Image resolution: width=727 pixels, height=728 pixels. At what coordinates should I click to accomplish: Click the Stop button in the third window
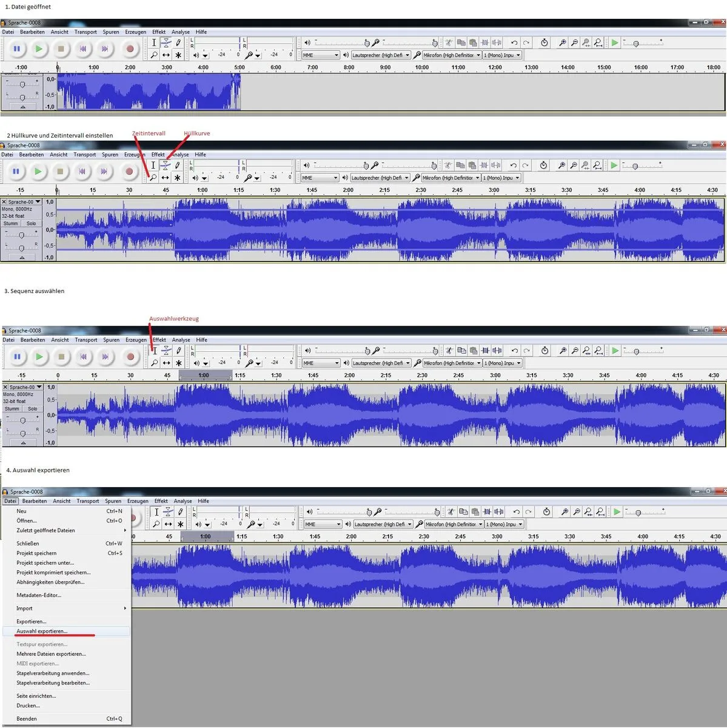coord(61,357)
